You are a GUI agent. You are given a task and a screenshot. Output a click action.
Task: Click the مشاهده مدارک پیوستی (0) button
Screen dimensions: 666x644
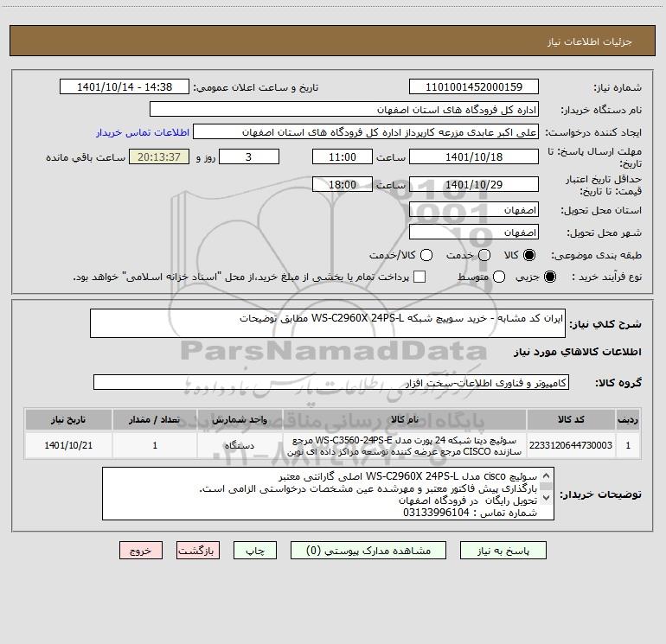point(368,551)
